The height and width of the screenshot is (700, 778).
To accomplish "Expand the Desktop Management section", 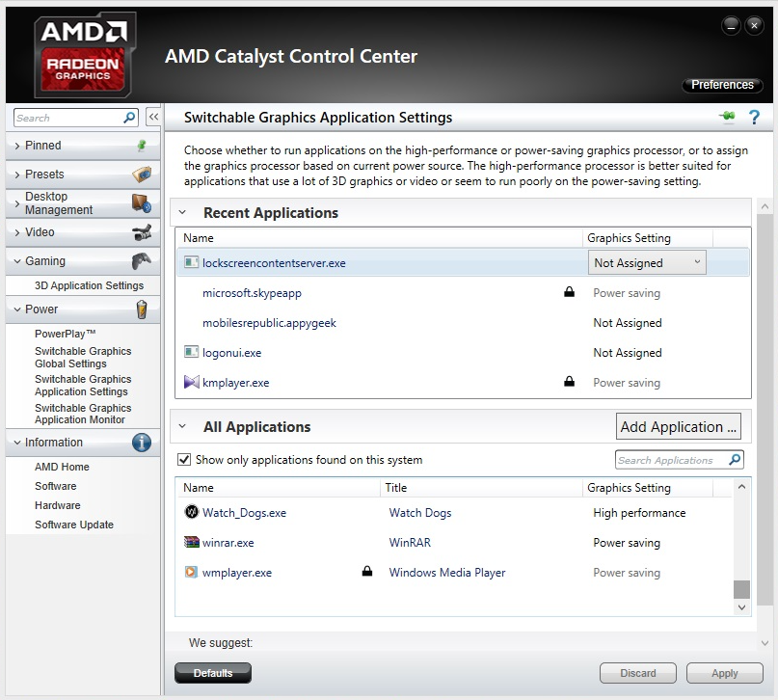I will click(17, 203).
